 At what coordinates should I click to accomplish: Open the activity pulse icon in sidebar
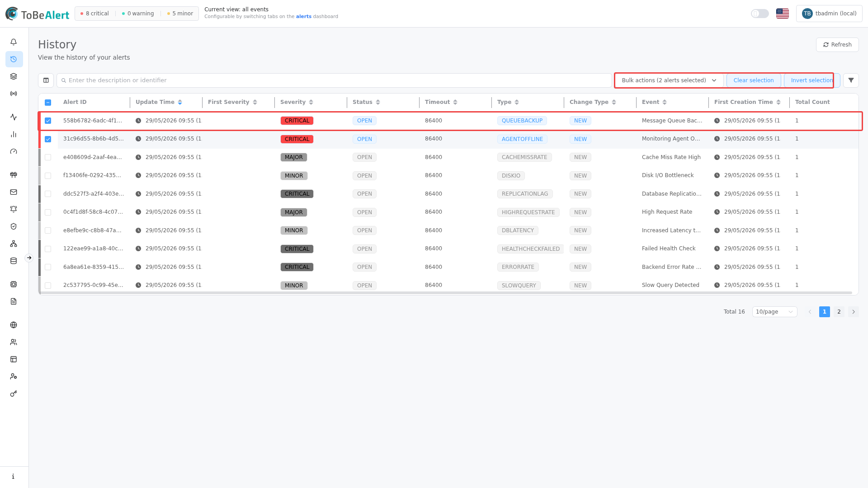[x=14, y=117]
